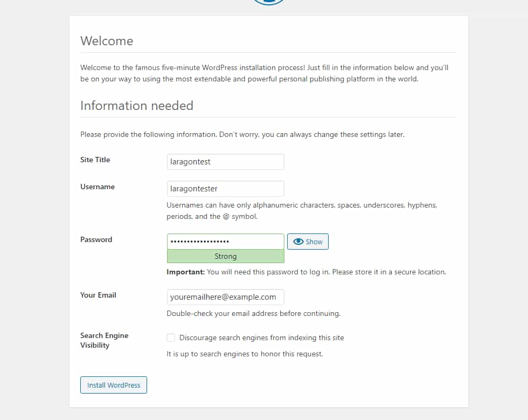
Task: Click 'Discourage search engines from indexing' label text
Action: 262,338
